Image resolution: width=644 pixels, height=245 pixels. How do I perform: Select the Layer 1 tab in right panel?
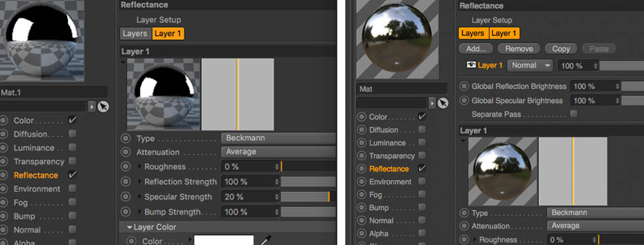[x=504, y=33]
